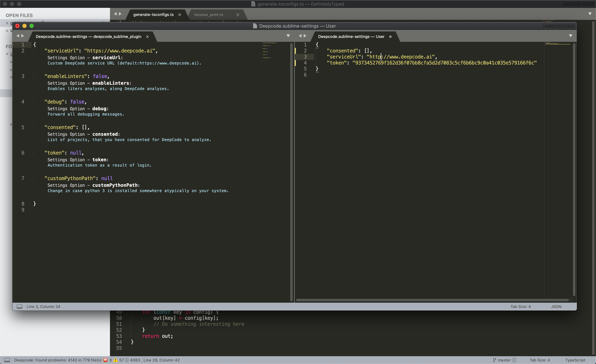Viewport: 596px width, 364px height.
Task: Click the default serviceUrl value https://www.deepcode.ai
Action: click(120, 51)
